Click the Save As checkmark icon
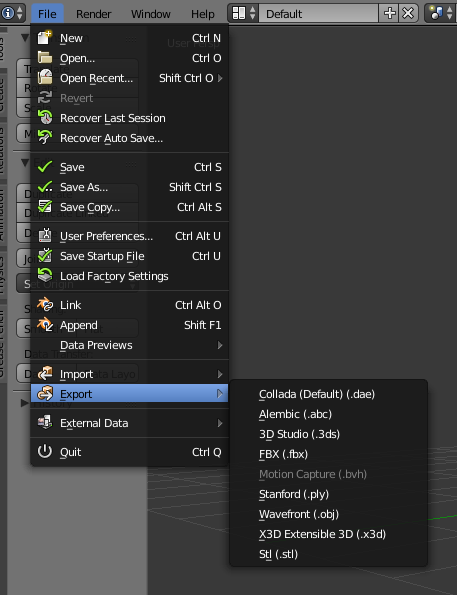 45,187
